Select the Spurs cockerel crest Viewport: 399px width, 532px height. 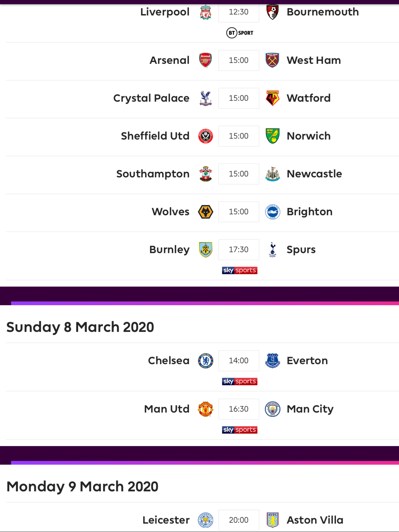pyautogui.click(x=272, y=250)
